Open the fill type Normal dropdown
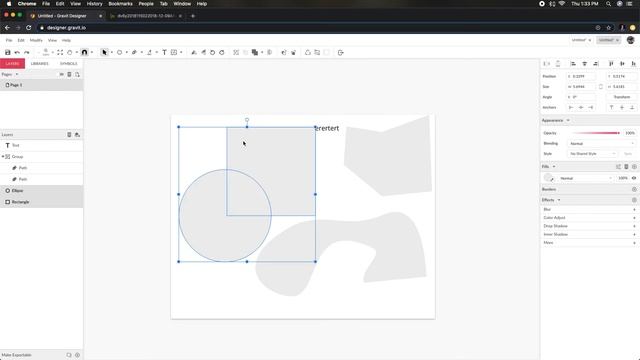 (586, 178)
